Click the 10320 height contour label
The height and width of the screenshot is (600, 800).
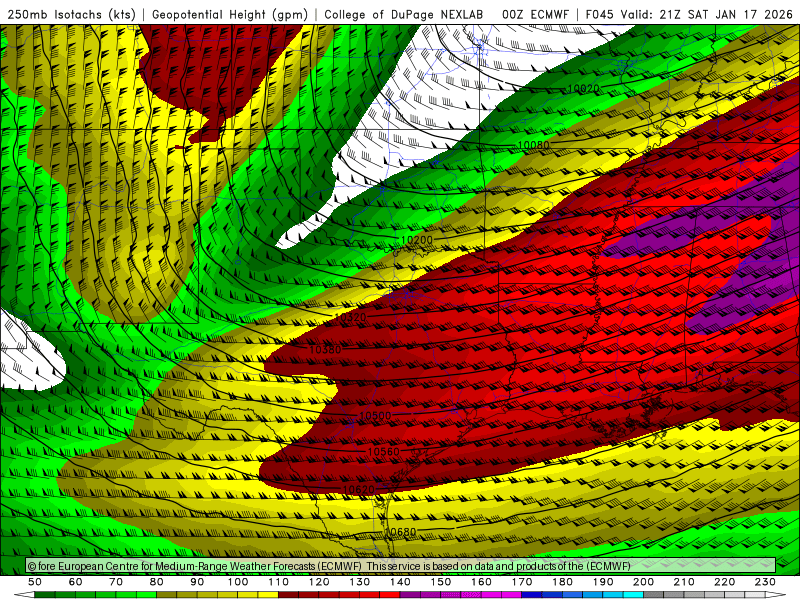351,317
